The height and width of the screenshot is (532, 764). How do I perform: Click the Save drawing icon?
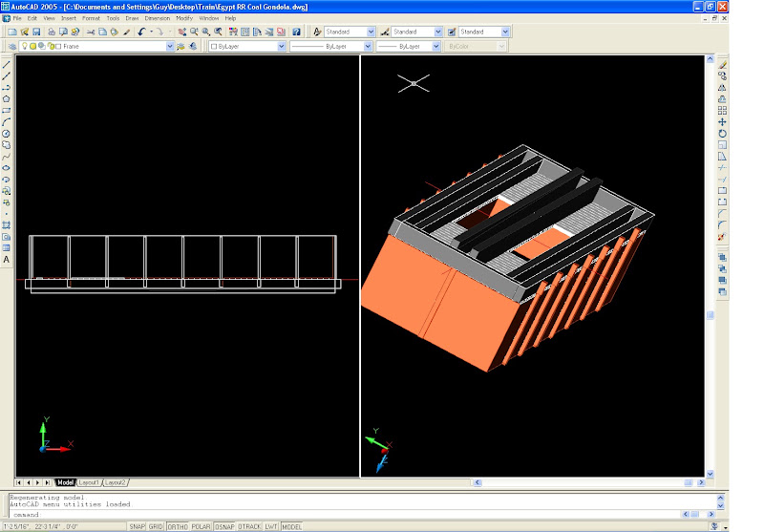(x=36, y=32)
